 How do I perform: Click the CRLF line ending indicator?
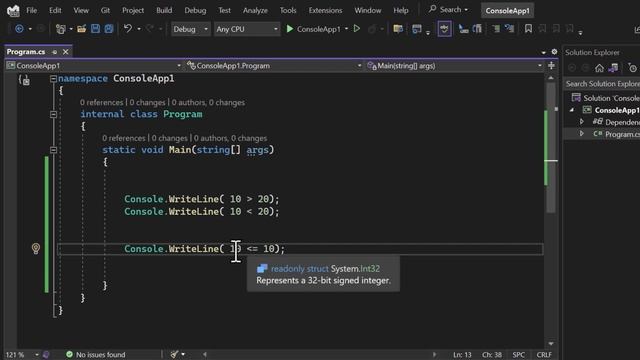point(544,354)
